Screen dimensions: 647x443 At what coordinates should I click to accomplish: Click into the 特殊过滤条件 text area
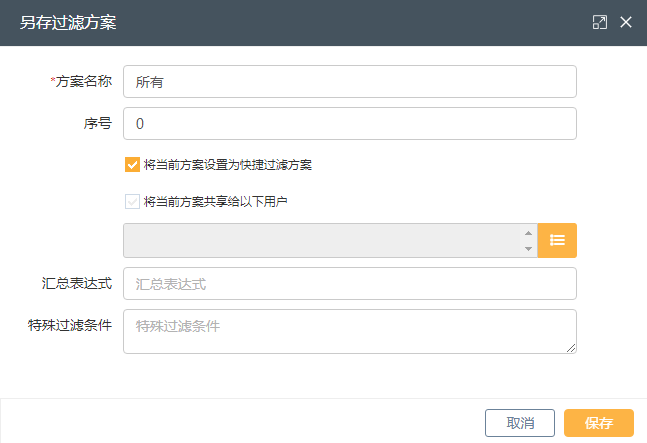[x=350, y=332]
